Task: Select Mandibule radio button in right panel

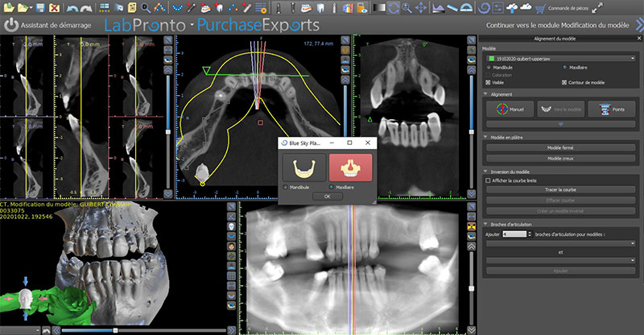Action: [489, 68]
